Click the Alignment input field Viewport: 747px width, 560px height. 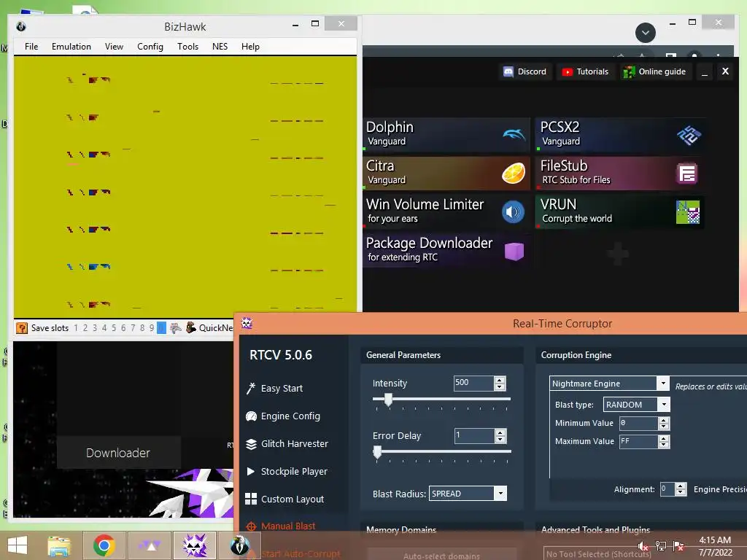tap(667, 489)
